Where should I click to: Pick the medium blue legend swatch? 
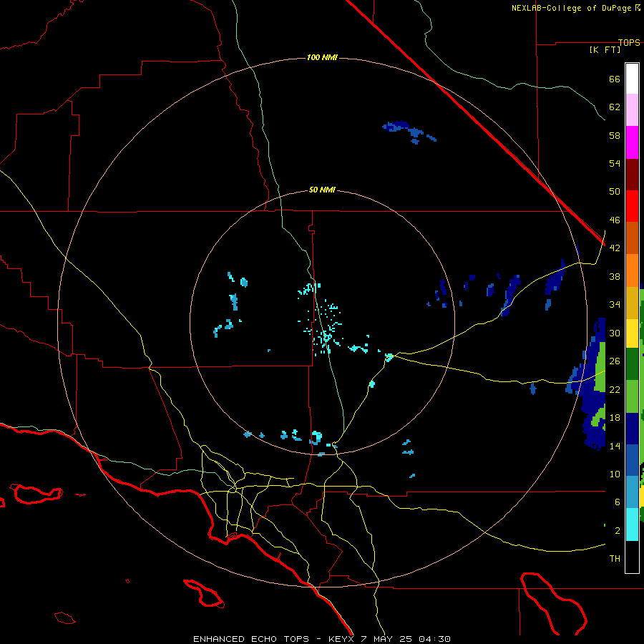click(x=632, y=460)
